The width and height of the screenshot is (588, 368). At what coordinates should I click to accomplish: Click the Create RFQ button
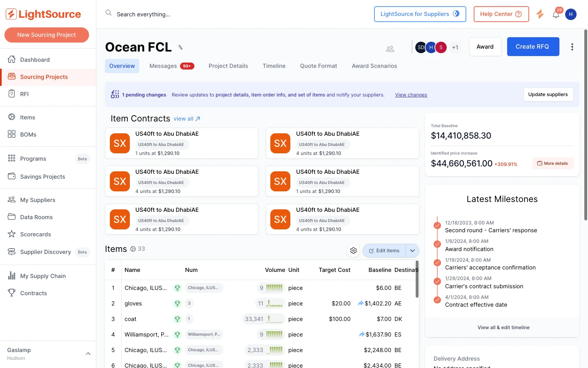click(533, 47)
